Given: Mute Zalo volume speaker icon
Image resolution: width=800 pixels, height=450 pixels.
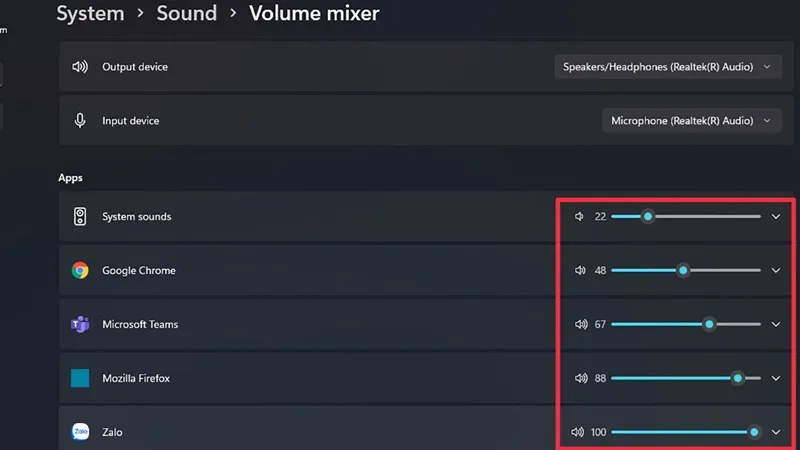Looking at the screenshot, I should [577, 432].
